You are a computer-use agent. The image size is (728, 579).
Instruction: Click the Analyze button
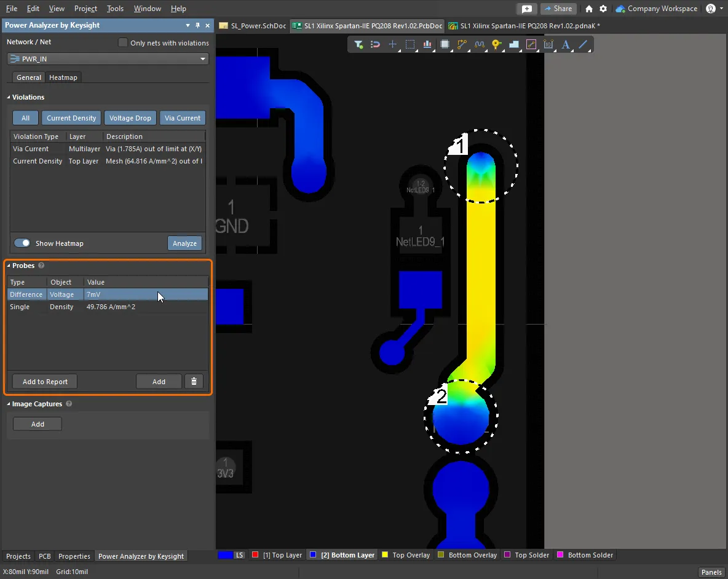coord(184,243)
